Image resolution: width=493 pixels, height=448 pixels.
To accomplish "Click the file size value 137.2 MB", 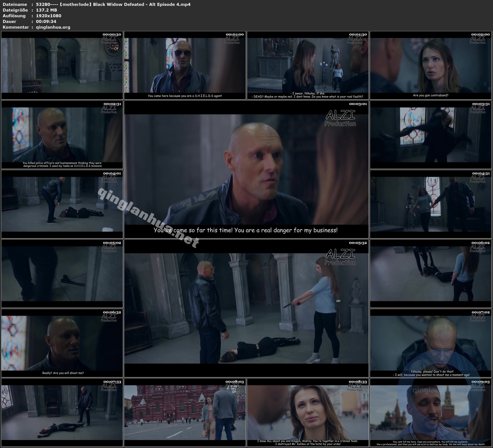I will pyautogui.click(x=47, y=10).
